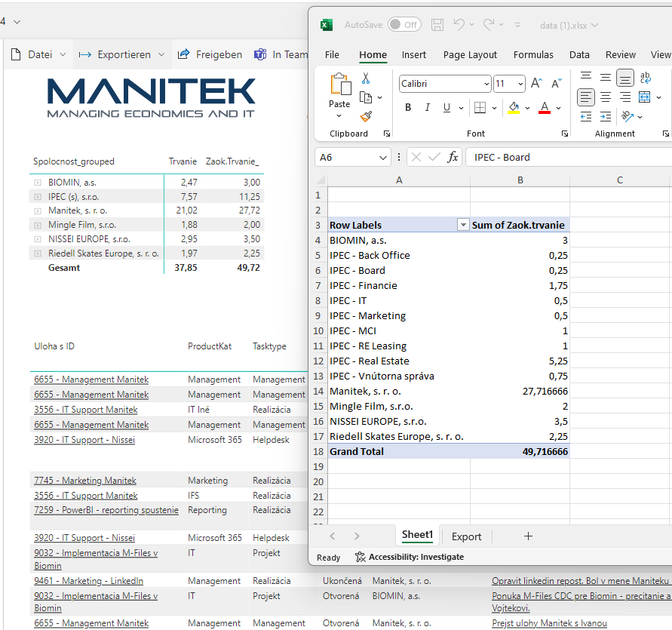Screen dimensions: 672x630
Task: Click the Decrease Indent icon
Action: [x=586, y=117]
